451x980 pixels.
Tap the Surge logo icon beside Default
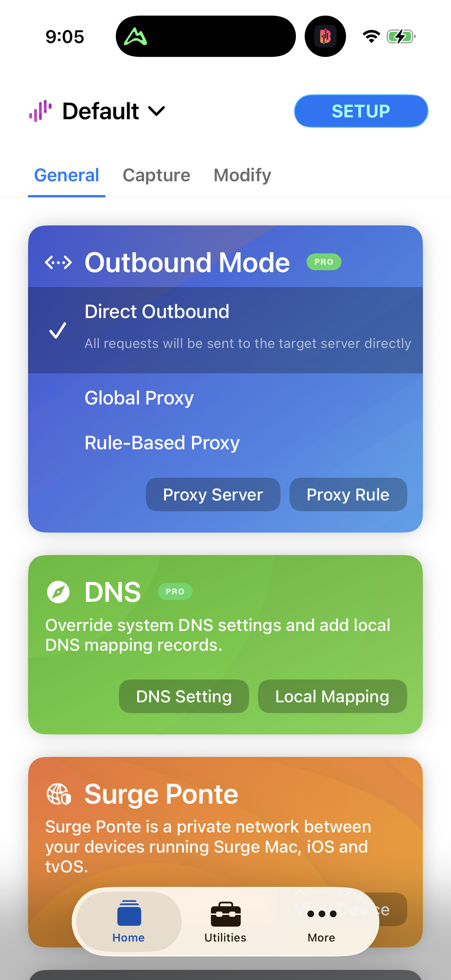[40, 111]
